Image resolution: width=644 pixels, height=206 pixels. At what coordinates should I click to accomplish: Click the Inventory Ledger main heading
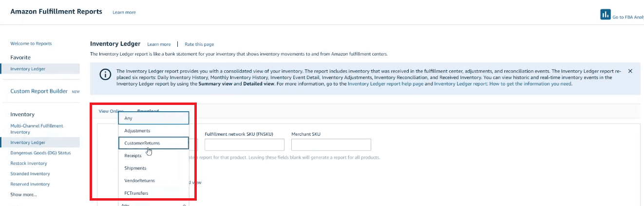[x=115, y=44]
